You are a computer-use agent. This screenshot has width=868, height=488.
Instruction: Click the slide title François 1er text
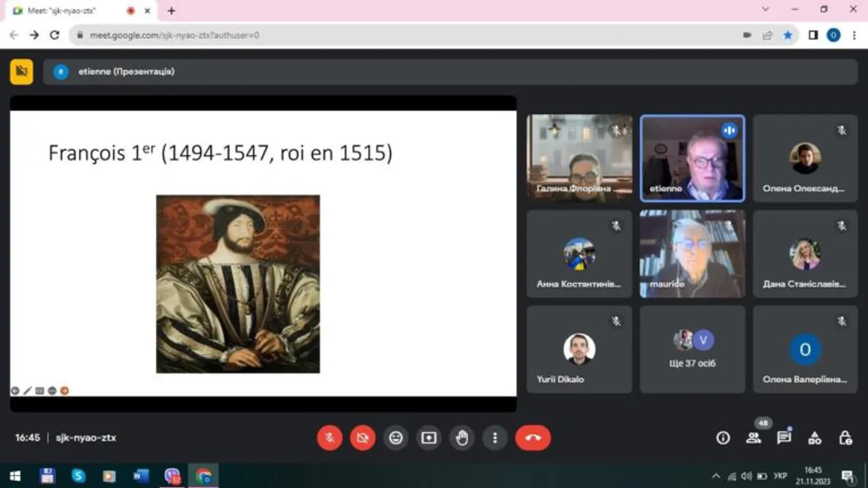coord(220,152)
